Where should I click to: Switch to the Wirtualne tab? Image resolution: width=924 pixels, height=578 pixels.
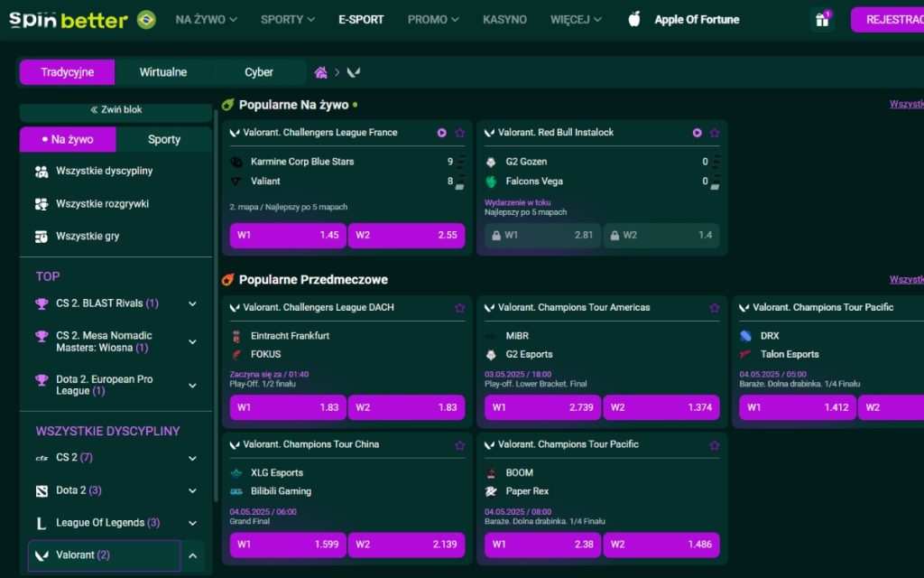[163, 72]
